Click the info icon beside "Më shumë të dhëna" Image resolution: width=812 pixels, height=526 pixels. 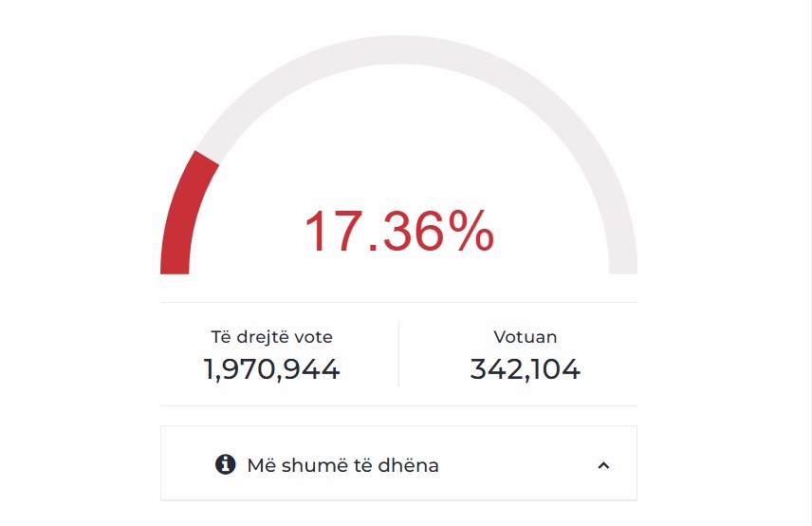pos(225,464)
